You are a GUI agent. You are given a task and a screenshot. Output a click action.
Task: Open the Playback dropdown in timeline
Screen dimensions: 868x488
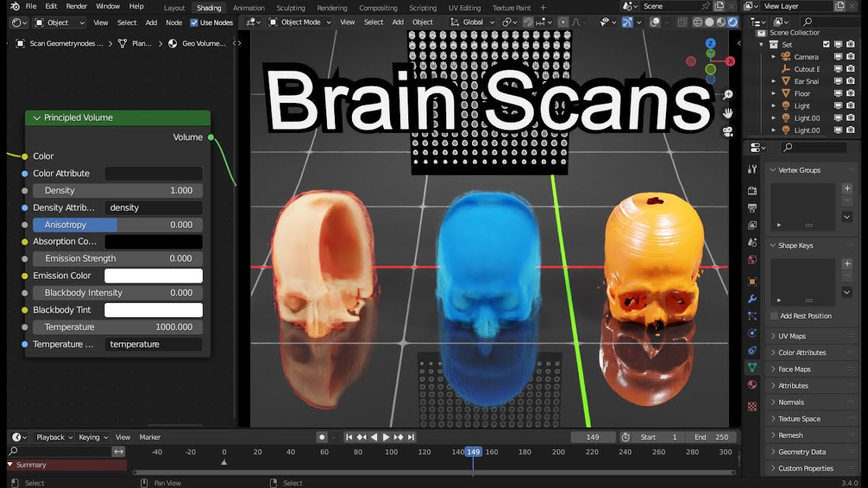54,437
